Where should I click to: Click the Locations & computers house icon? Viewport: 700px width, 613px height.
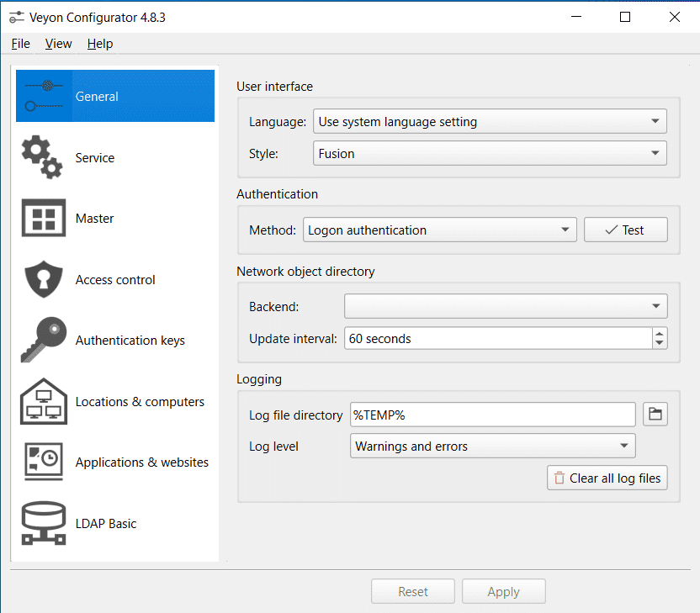[43, 401]
